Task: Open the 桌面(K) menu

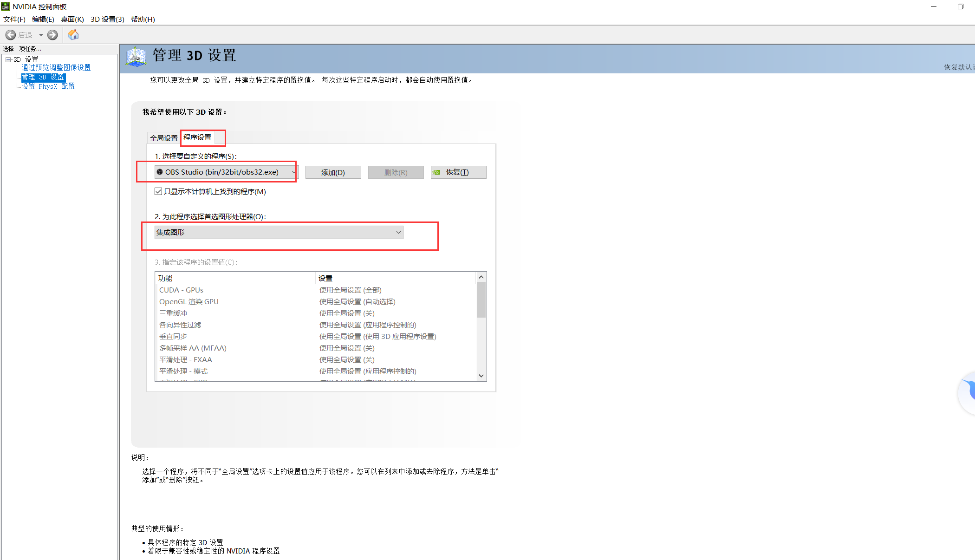Action: pyautogui.click(x=72, y=20)
